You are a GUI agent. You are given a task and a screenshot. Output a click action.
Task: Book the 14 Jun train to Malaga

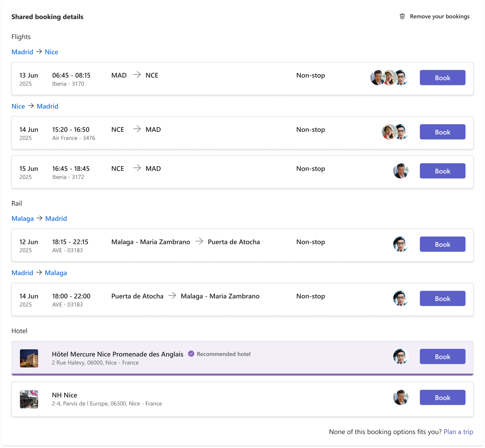coord(442,299)
